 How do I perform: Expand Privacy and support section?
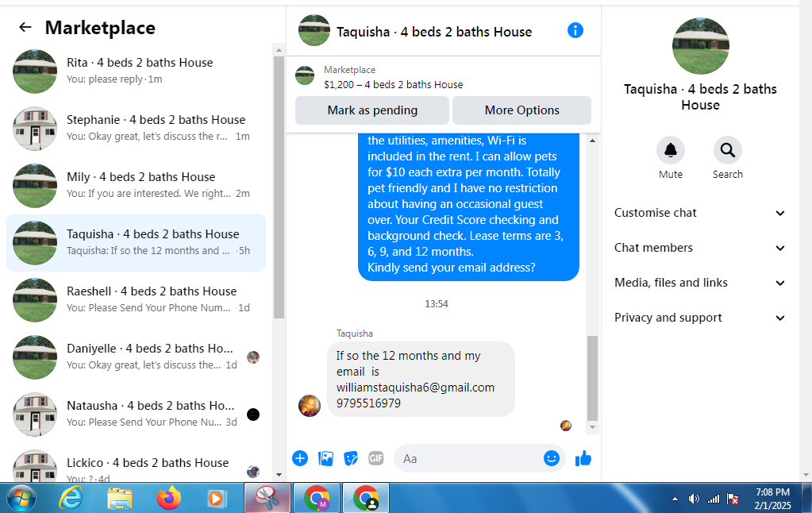point(699,318)
